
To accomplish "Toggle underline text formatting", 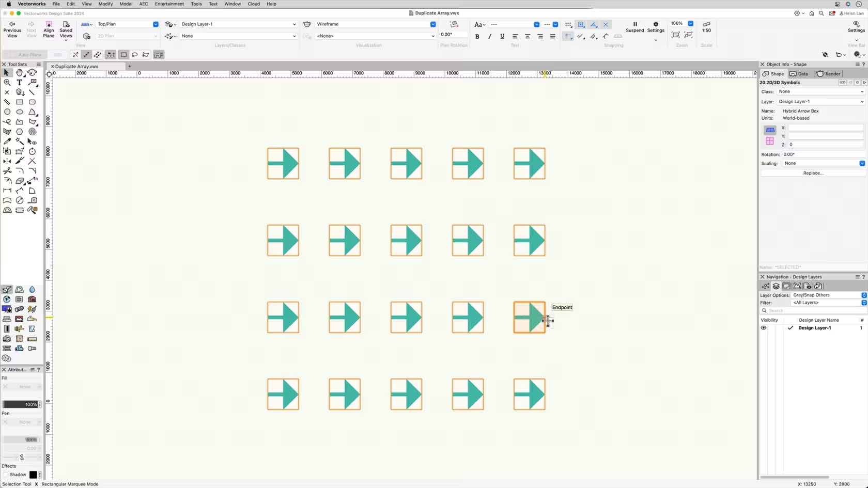I will click(502, 37).
